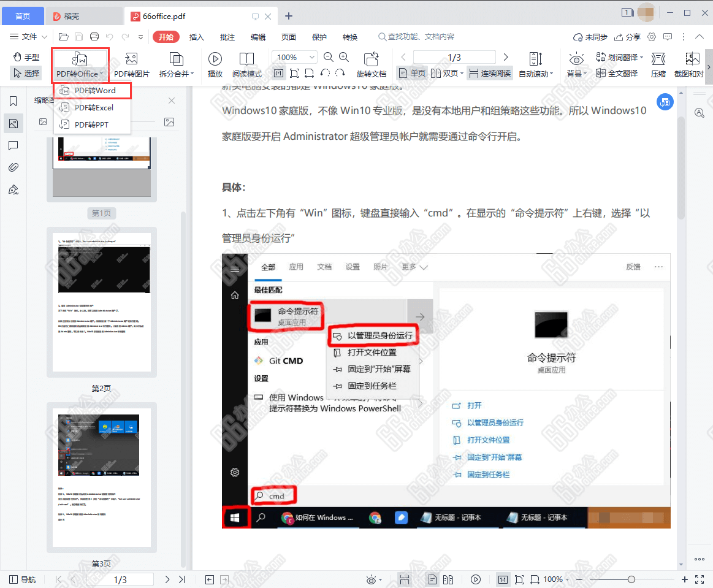Open the 插入 ribbon tab

196,37
